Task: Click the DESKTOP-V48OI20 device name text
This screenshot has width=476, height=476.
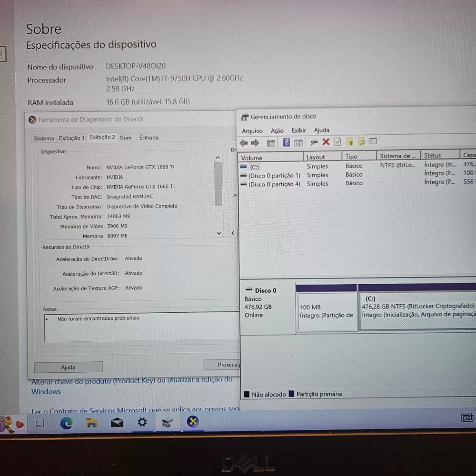Action: [x=136, y=66]
